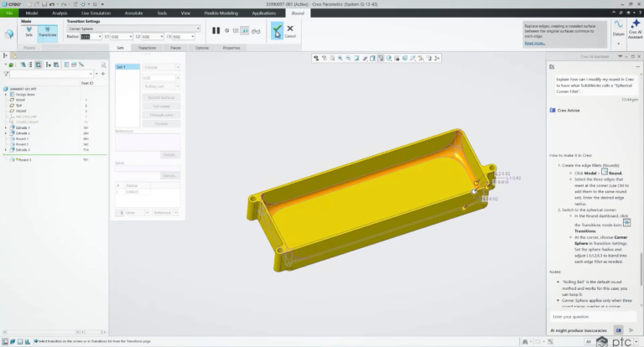Click the Radius value field
Screen dimensions: 644x347
coord(89,37)
